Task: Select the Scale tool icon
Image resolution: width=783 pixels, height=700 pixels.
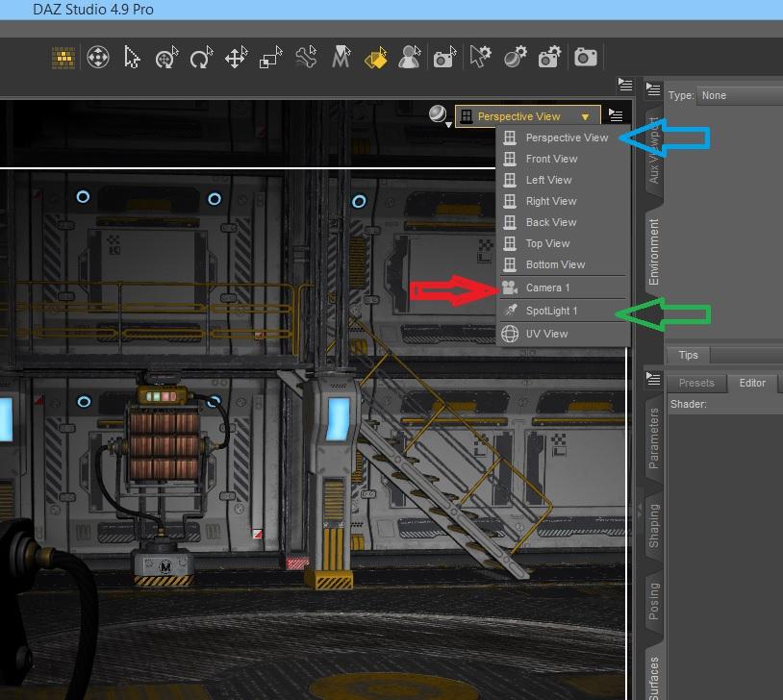Action: pos(270,58)
